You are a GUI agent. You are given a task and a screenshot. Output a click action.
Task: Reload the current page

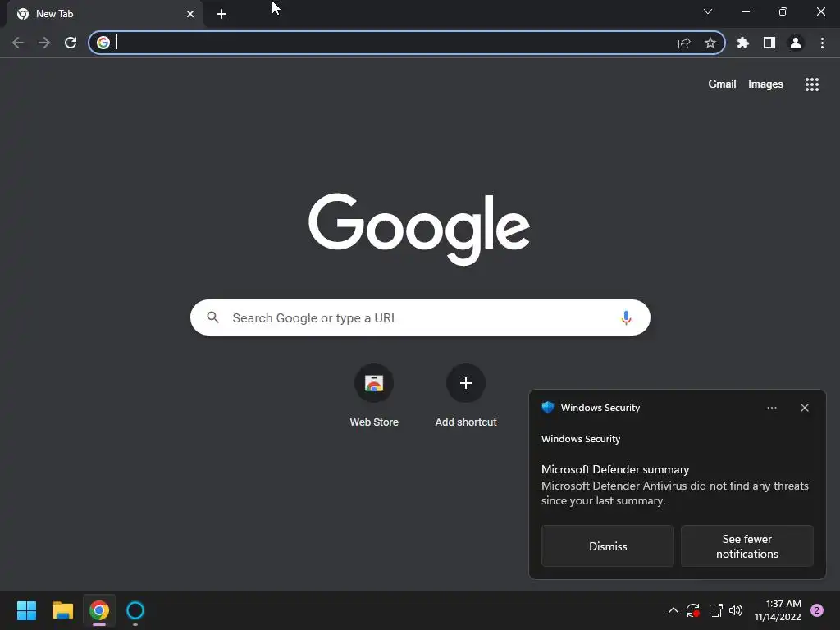click(x=71, y=43)
